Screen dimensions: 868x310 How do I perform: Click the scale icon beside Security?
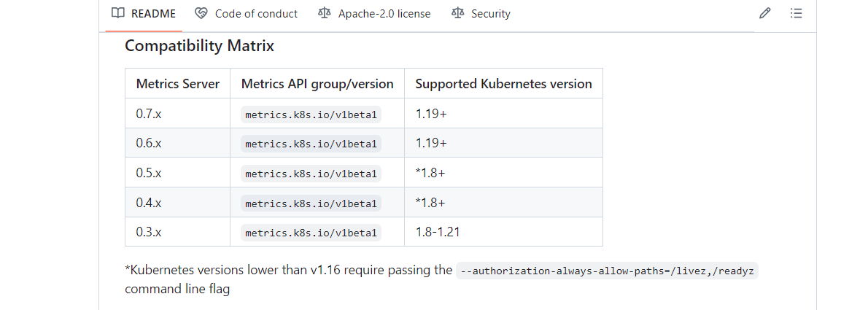pos(457,13)
